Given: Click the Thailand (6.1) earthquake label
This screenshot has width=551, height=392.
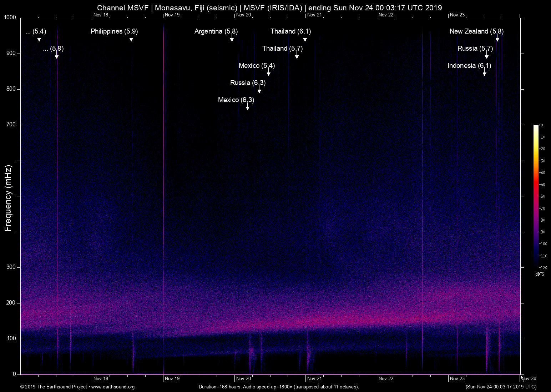Looking at the screenshot, I should (x=290, y=31).
